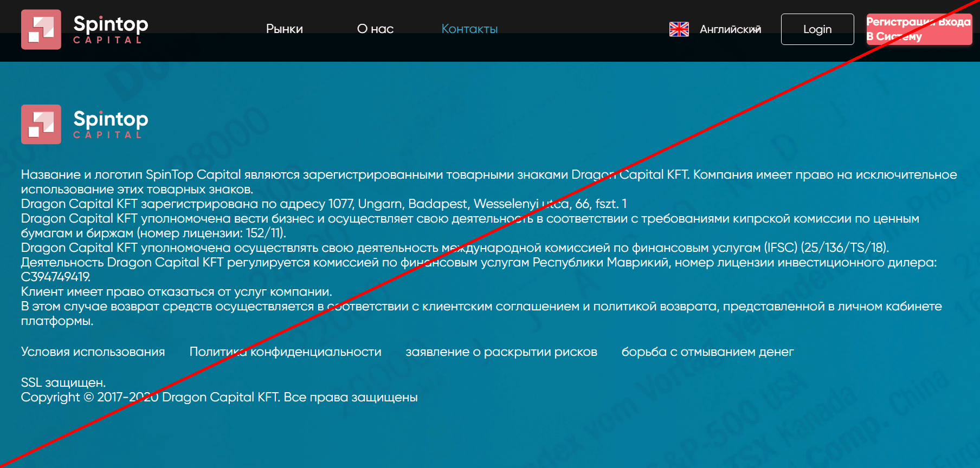Click the Spintop Capital logo in header

point(85,29)
